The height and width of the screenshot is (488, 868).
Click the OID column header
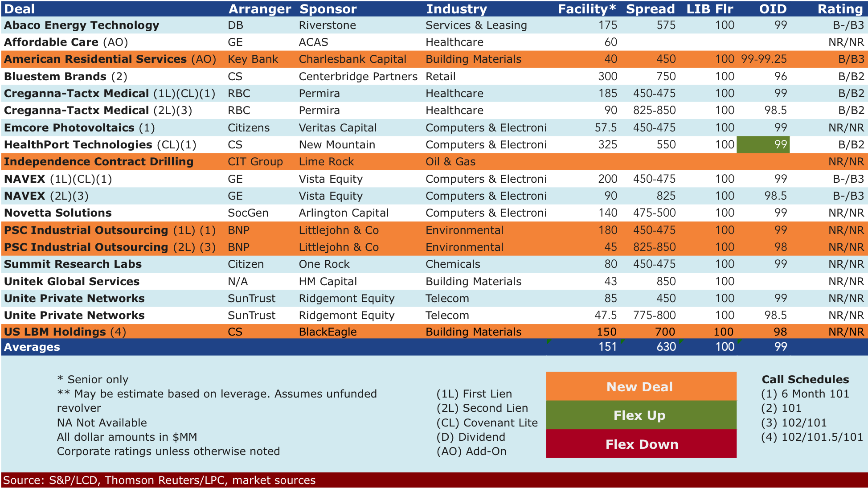tap(773, 9)
